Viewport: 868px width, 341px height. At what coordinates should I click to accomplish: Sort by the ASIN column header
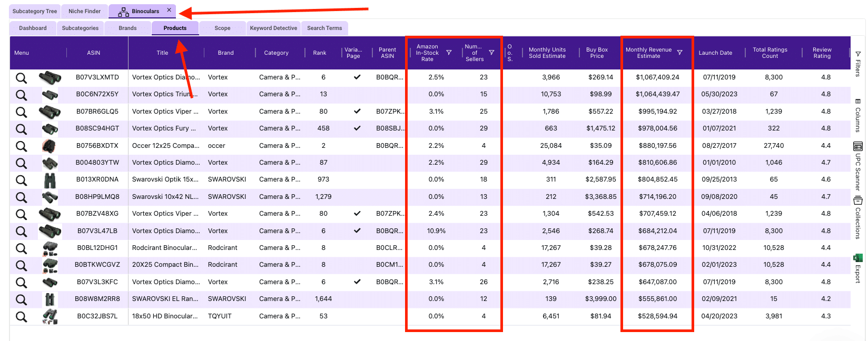point(94,53)
